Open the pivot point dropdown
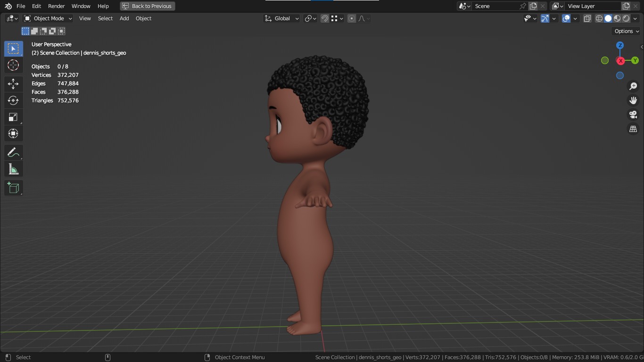The height and width of the screenshot is (362, 644). [x=310, y=18]
